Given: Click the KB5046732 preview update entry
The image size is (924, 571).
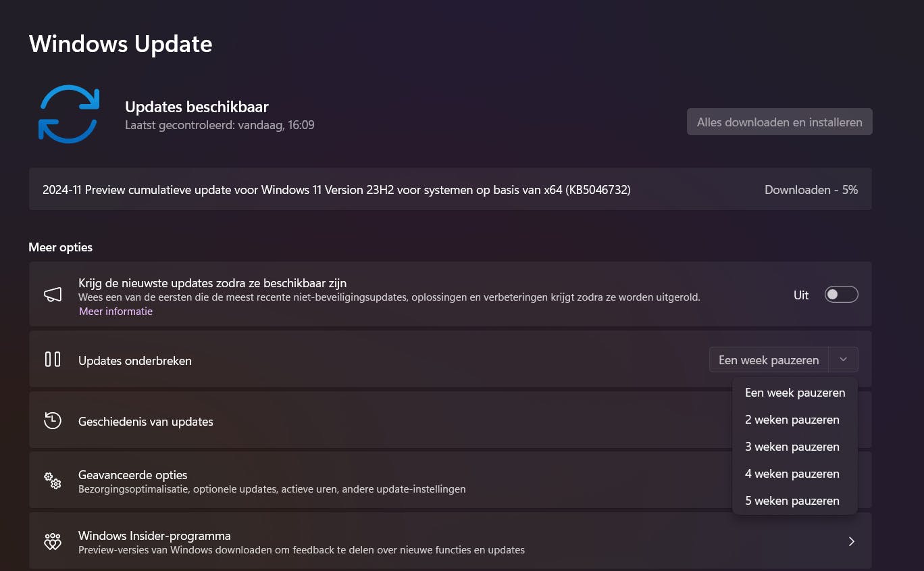Looking at the screenshot, I should pyautogui.click(x=336, y=190).
